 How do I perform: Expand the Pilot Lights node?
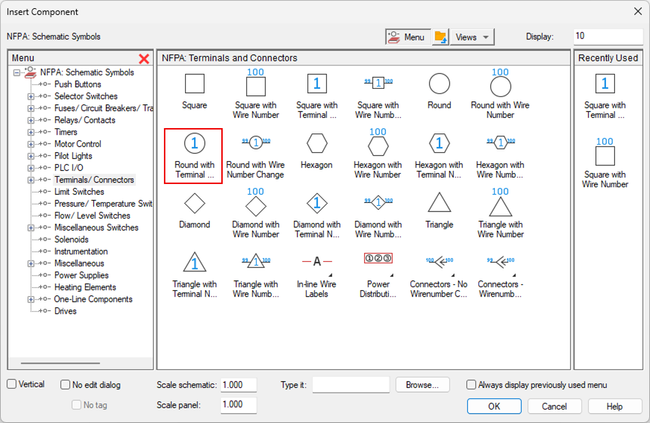(x=31, y=156)
